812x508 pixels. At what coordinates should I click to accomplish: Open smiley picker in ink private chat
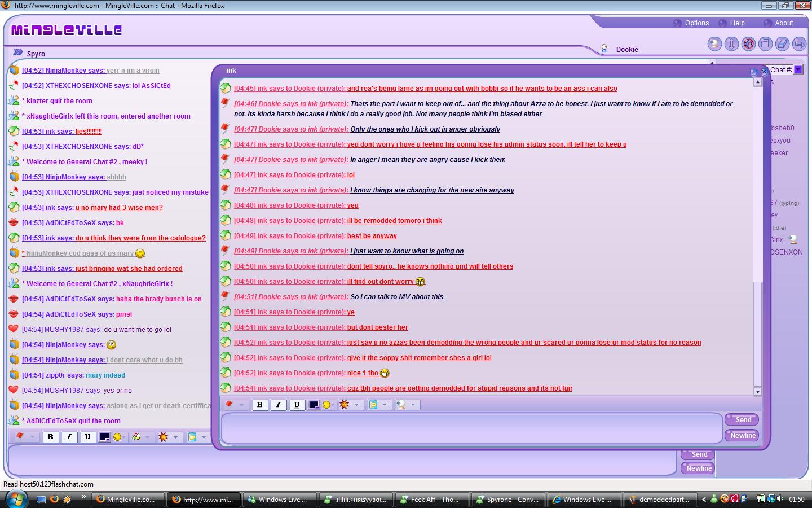click(326, 405)
